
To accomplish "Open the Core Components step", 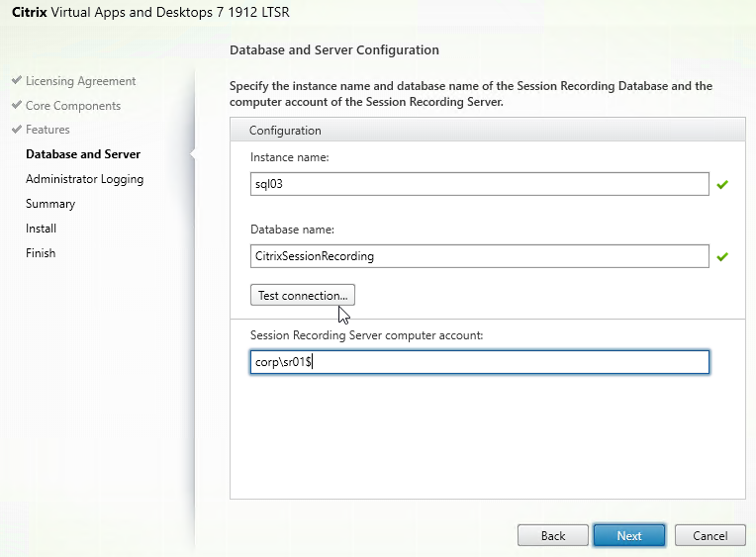I will (73, 106).
